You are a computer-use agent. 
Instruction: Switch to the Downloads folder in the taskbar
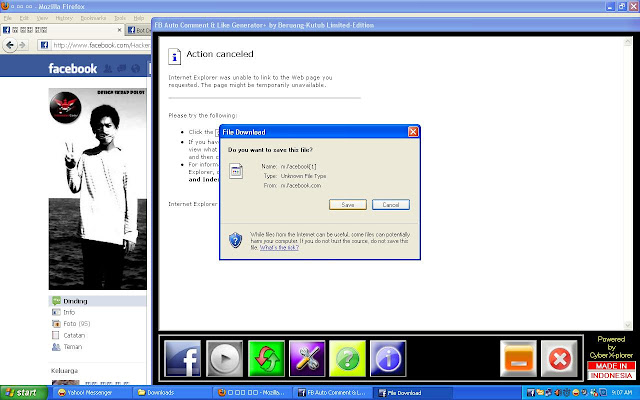pos(173,393)
